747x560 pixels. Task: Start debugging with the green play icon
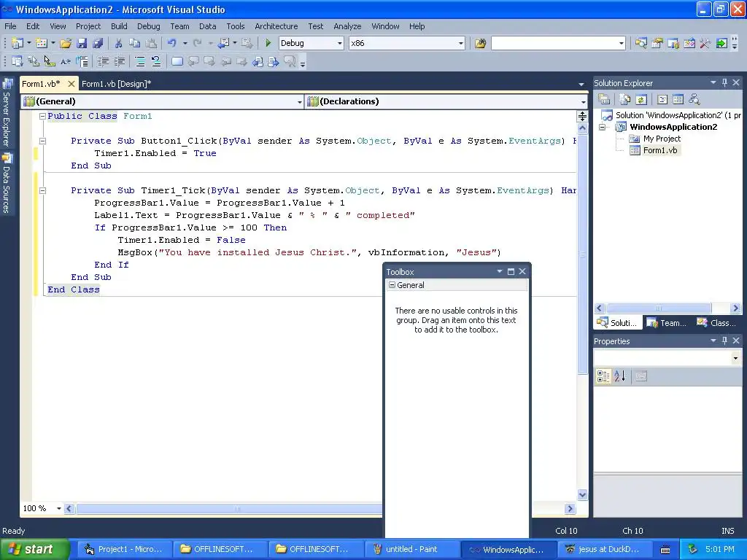point(268,43)
